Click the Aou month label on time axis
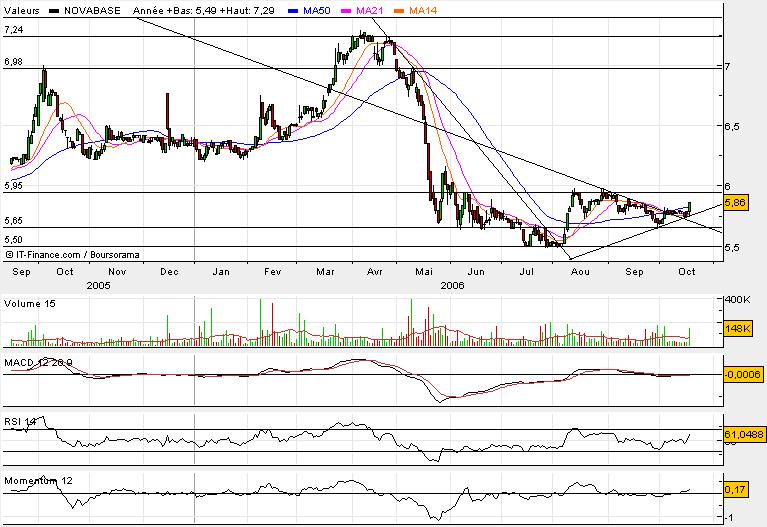 [580, 272]
